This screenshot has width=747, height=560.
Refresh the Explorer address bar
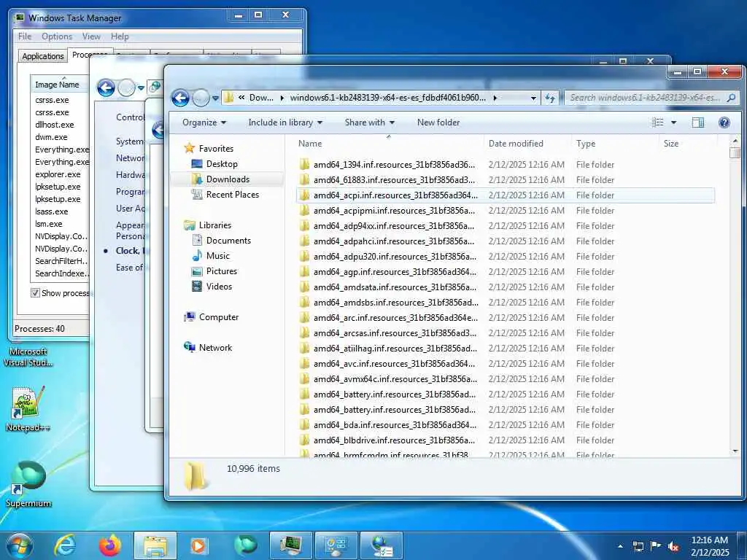pyautogui.click(x=550, y=98)
